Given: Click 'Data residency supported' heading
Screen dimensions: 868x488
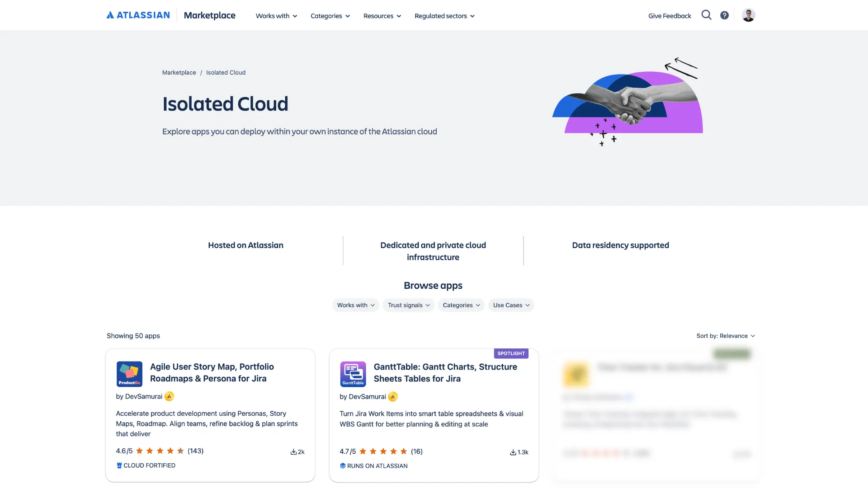Looking at the screenshot, I should point(620,245).
